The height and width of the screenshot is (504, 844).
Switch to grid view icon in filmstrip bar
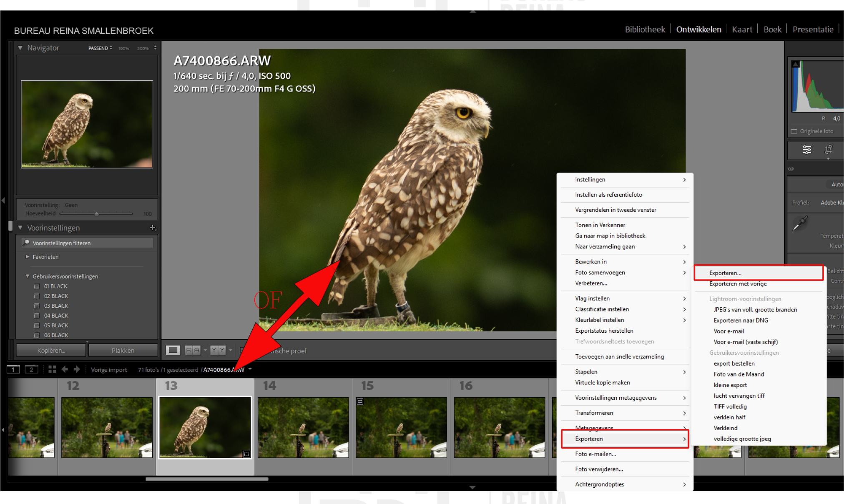coord(52,369)
